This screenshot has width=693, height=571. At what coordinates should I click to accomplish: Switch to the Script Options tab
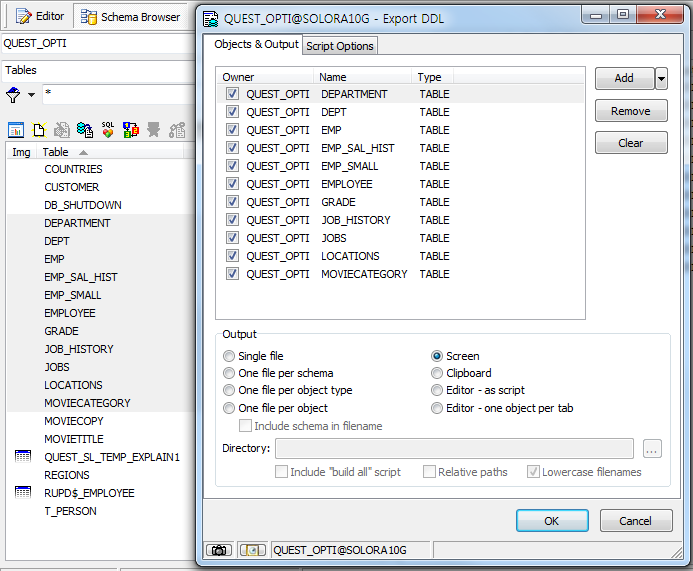pyautogui.click(x=340, y=46)
